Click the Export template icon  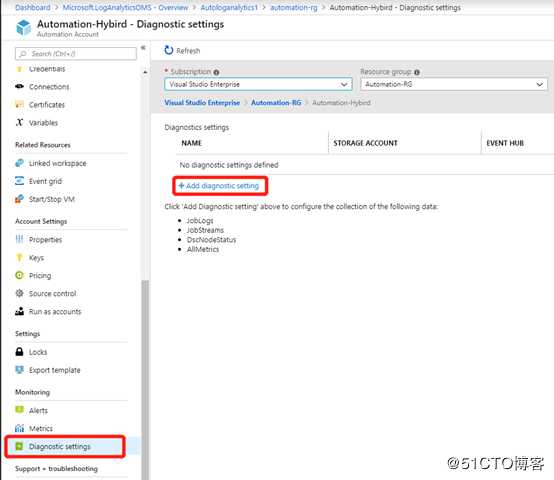tap(19, 370)
